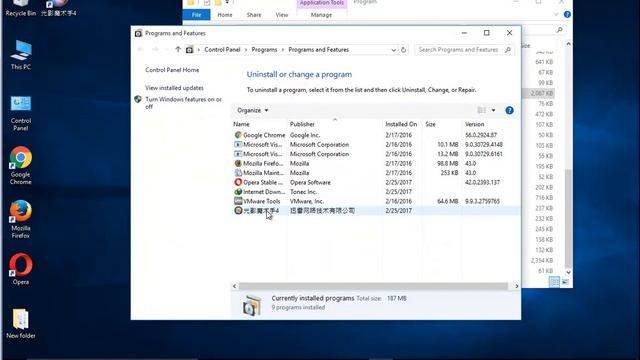Viewport: 640px width, 360px height.
Task: Sort by the Installed On column header
Action: coord(402,124)
